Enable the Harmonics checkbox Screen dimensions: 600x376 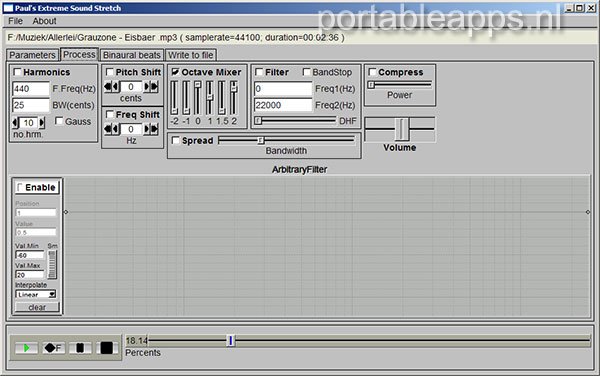17,72
